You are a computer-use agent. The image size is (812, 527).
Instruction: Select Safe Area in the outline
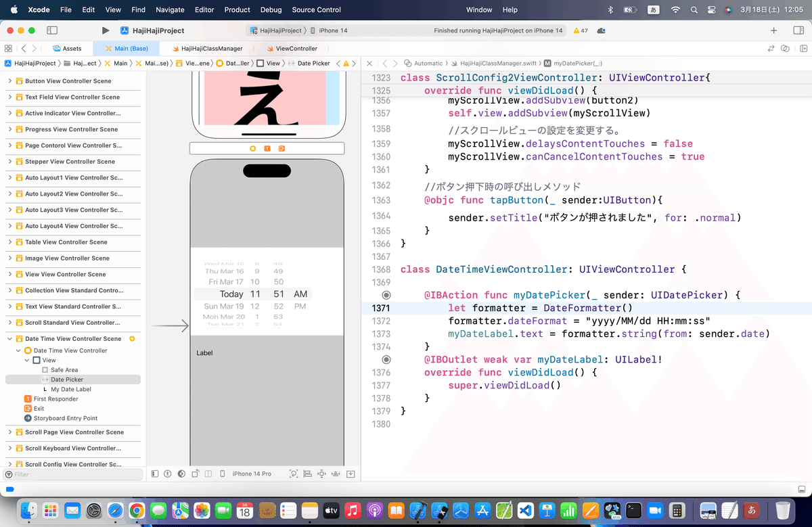[60, 370]
